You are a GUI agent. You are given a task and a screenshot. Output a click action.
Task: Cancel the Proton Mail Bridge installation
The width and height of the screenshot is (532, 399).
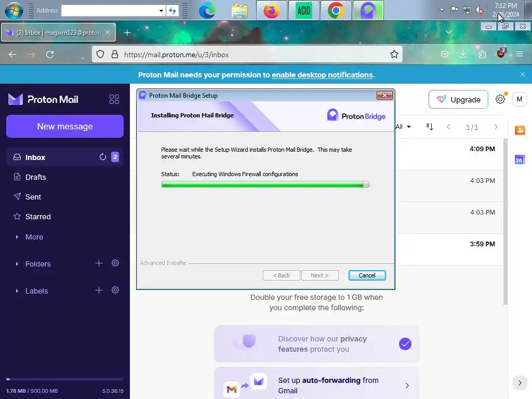click(x=367, y=275)
